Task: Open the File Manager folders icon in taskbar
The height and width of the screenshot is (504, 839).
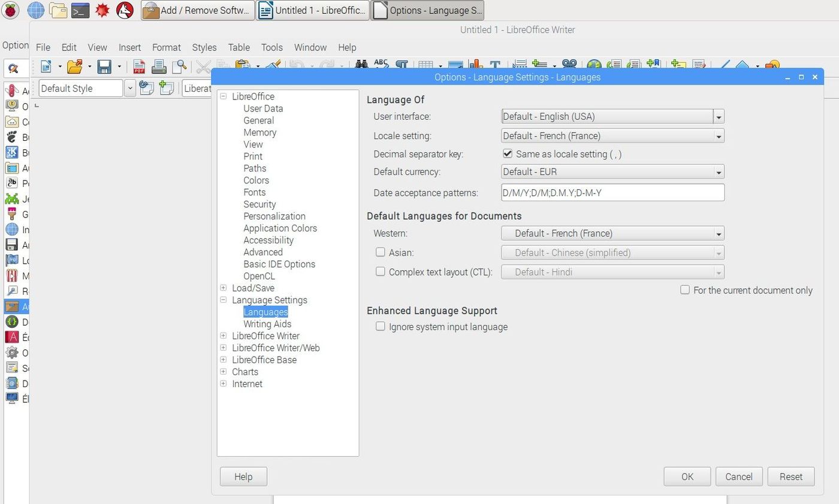Action: click(58, 10)
